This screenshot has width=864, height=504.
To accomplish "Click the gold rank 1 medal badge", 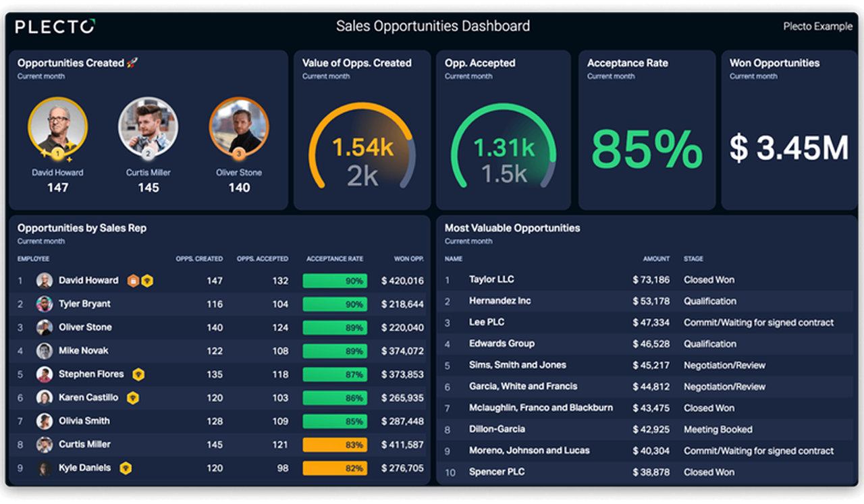I will (57, 154).
